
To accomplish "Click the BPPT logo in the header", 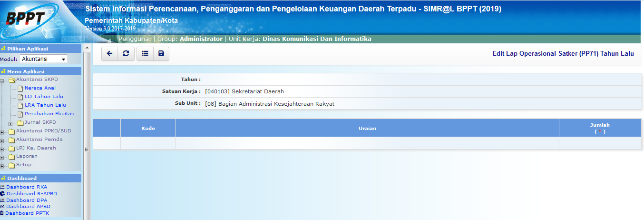I will [x=26, y=19].
